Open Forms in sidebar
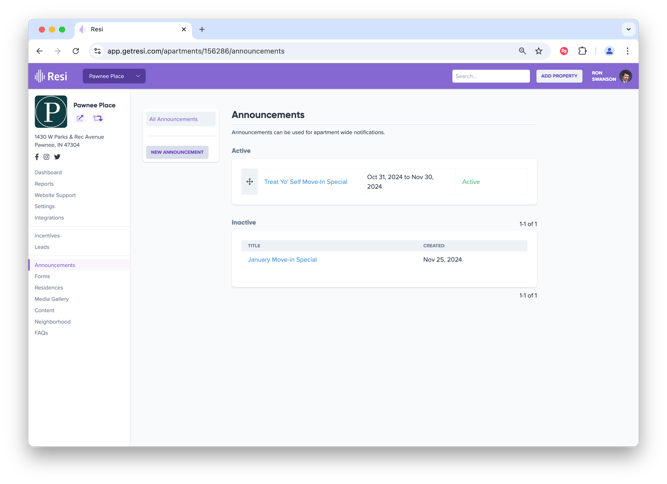This screenshot has height=484, width=667. coord(42,276)
